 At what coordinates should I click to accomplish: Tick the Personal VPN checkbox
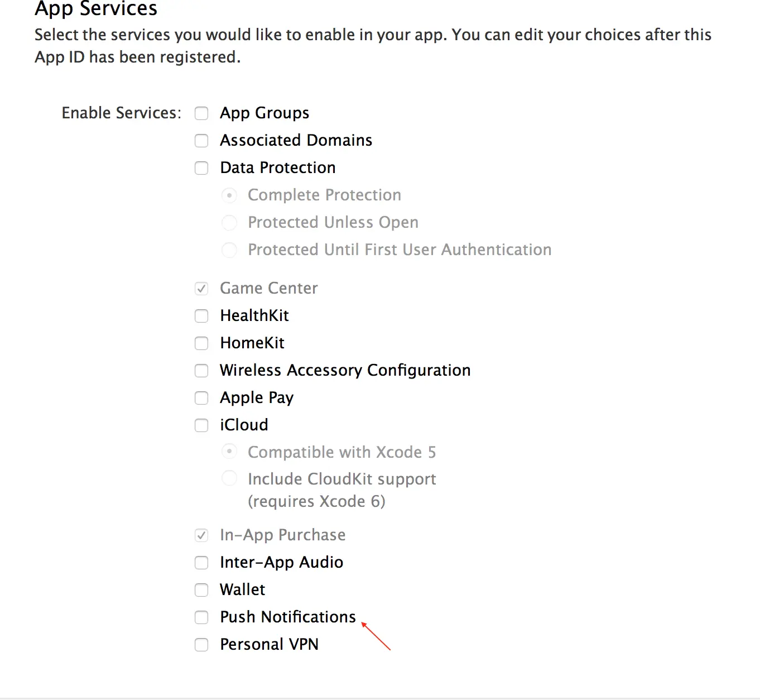pyautogui.click(x=201, y=645)
